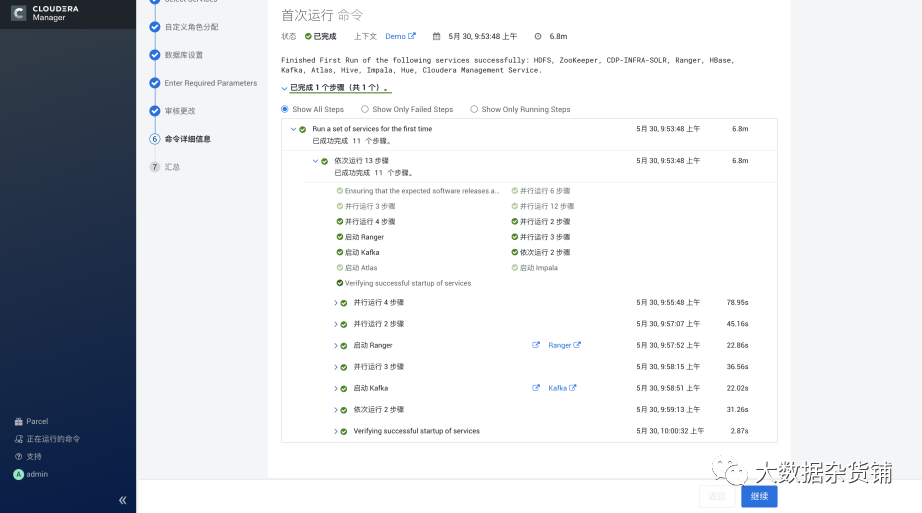Click the check icon for 审核更改 step
The height and width of the screenshot is (513, 922).
pos(155,111)
